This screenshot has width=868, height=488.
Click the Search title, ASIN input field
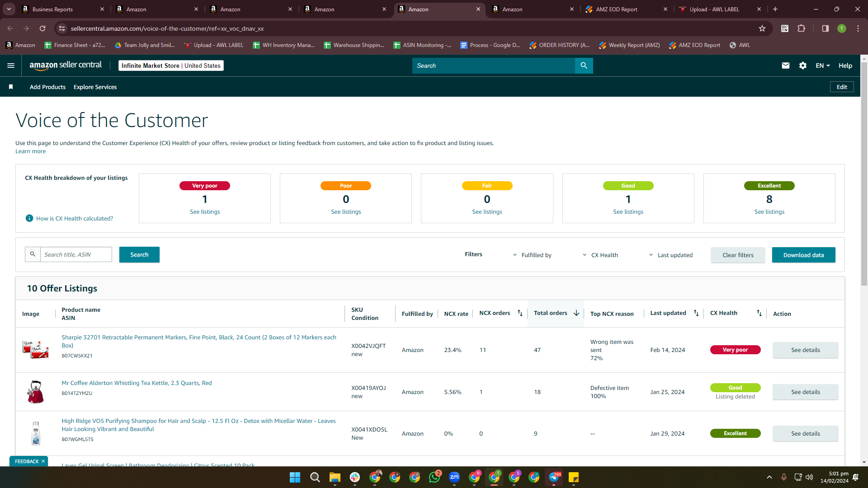pos(76,254)
